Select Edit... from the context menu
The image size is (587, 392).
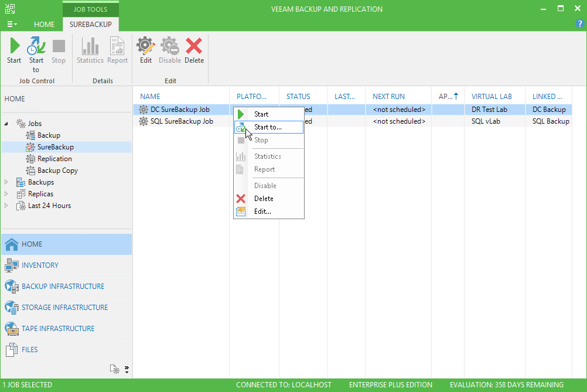(x=262, y=212)
